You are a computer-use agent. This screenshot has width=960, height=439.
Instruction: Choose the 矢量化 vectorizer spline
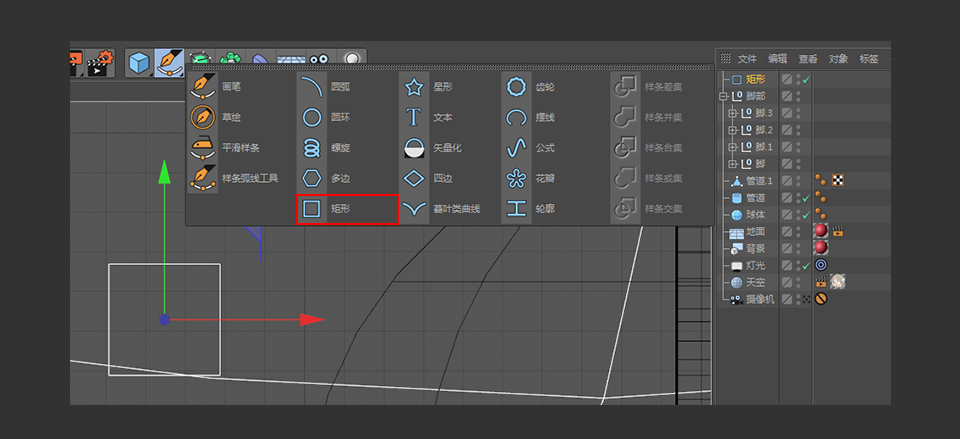click(x=432, y=148)
